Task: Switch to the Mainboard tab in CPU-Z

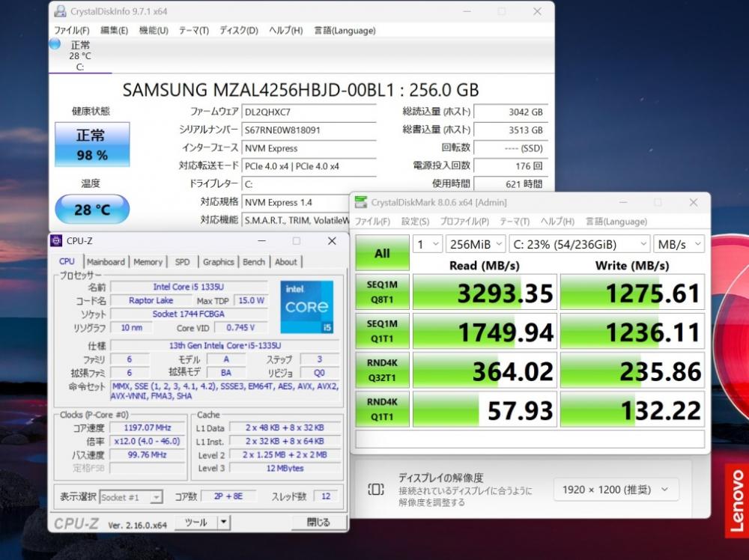Action: 106,261
